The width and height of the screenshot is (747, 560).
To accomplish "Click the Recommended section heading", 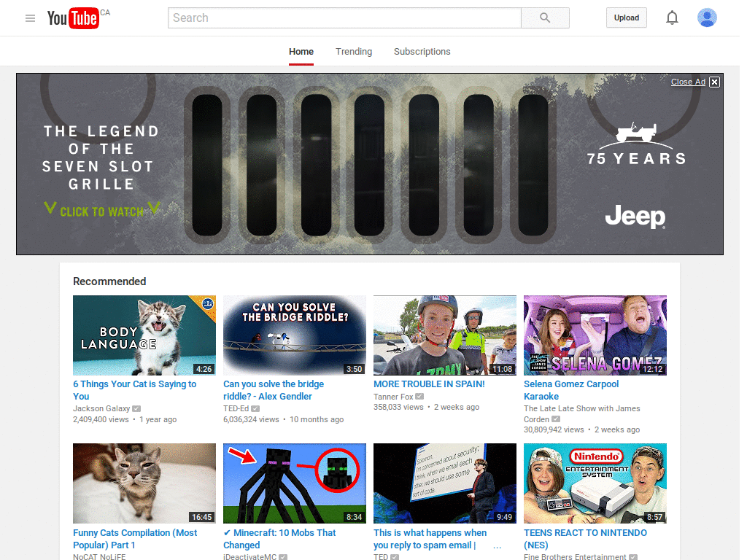I will tap(109, 281).
